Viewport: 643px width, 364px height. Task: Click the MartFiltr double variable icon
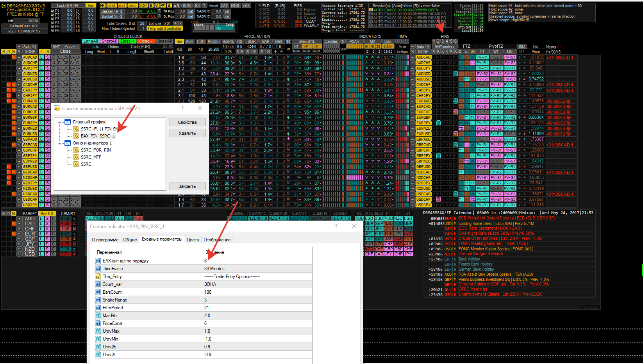[98, 316]
